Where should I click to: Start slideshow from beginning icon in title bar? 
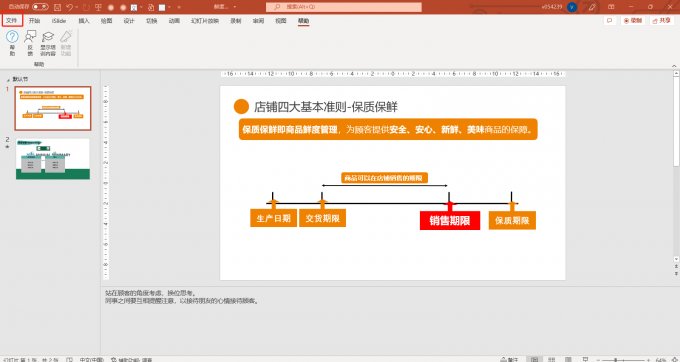(x=98, y=7)
